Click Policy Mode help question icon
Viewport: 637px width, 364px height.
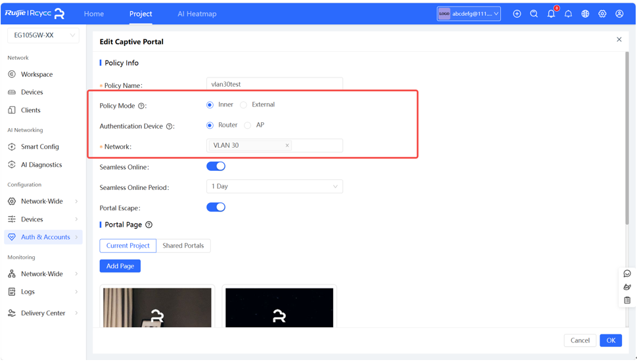141,106
